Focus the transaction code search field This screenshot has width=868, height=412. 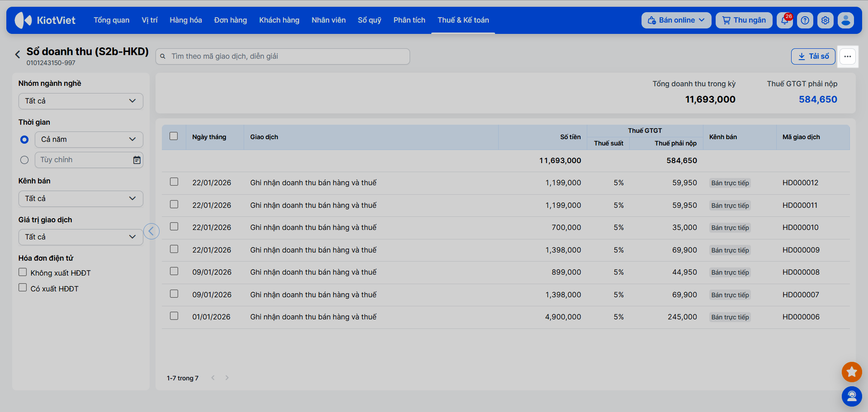point(283,56)
